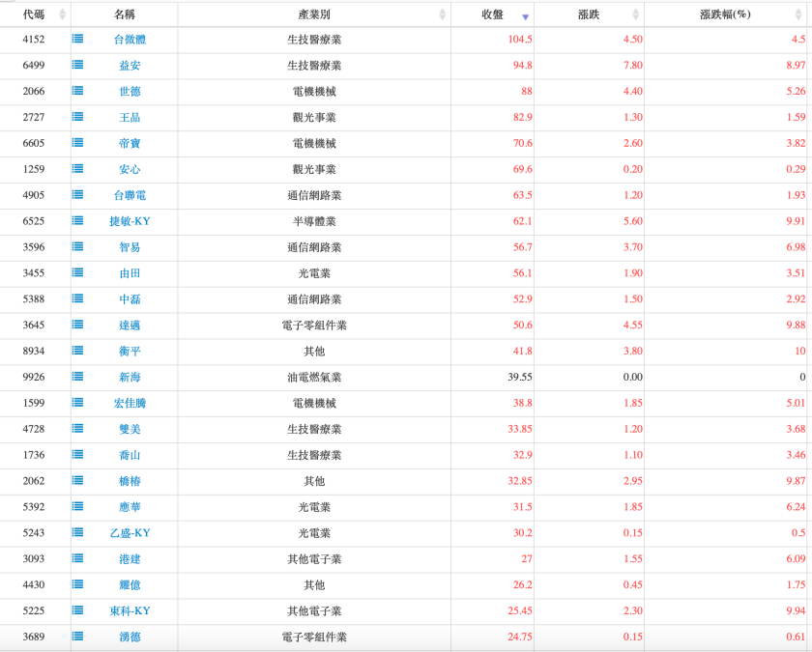Click the 名稱 column header
812x652 pixels.
124,14
